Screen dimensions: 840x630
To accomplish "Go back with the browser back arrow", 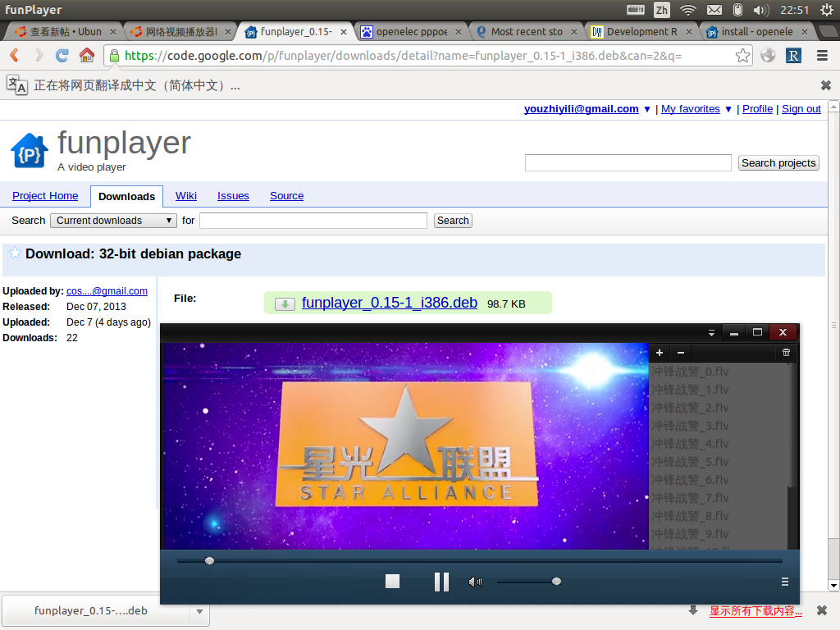I will coord(15,55).
